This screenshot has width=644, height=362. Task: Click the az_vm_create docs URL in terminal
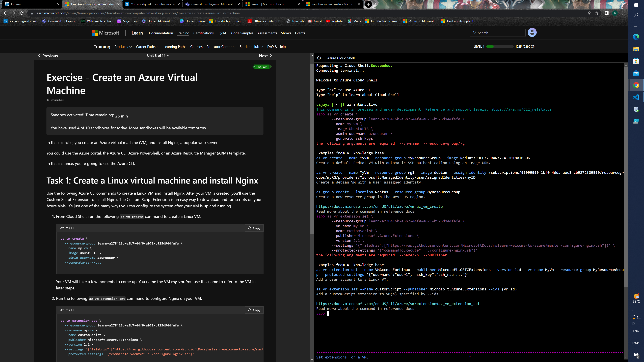click(379, 207)
